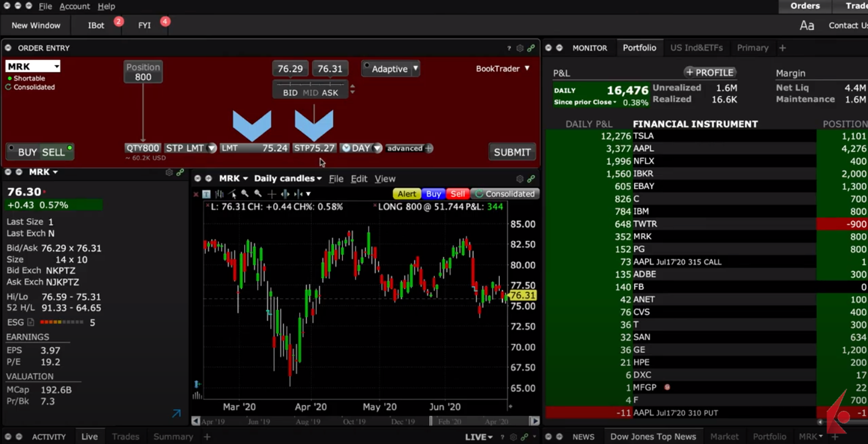Select the text annotation tool on the chart

point(206,194)
